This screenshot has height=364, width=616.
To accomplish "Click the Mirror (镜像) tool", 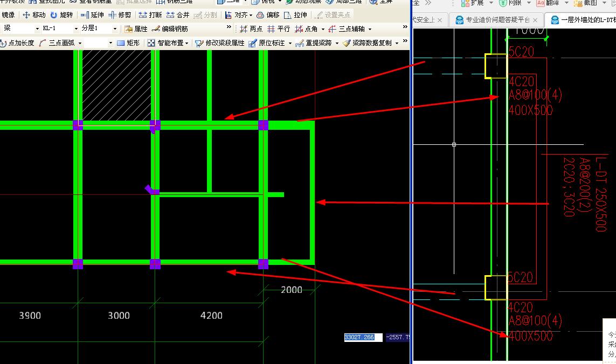I will [8, 15].
